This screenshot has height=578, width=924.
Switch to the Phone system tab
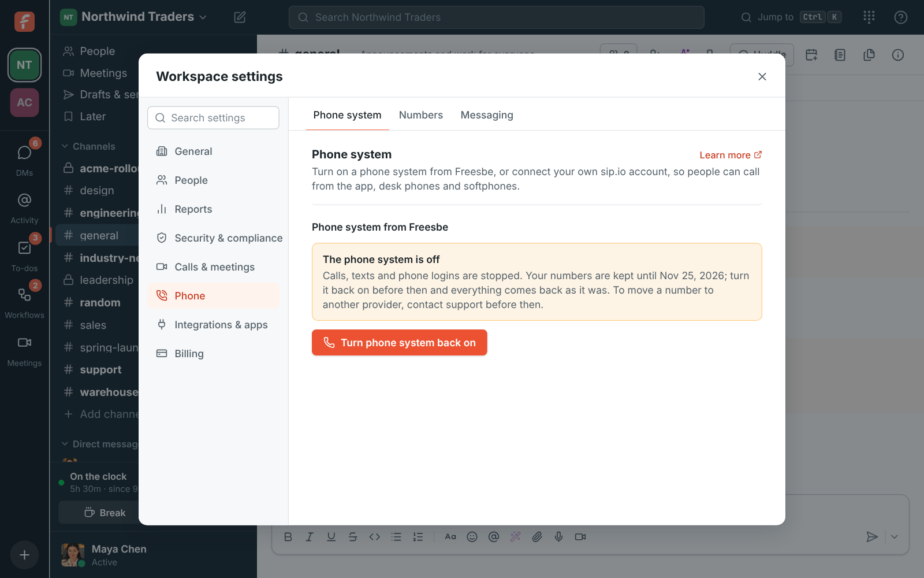click(x=347, y=115)
